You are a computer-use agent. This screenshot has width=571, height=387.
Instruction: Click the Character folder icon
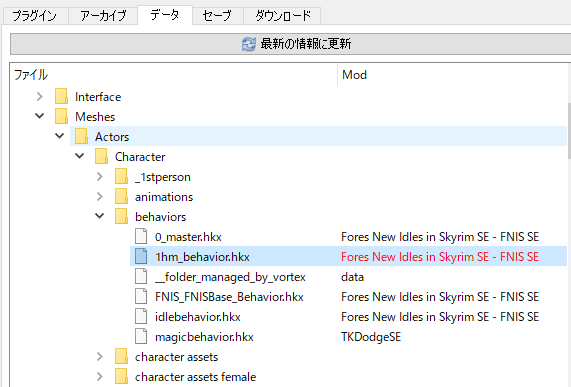pos(102,157)
